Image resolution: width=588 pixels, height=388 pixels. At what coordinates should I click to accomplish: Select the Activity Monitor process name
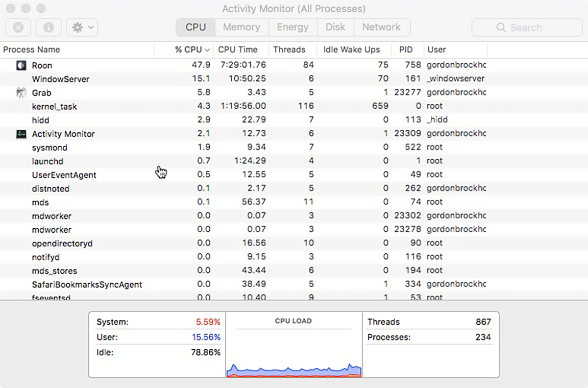tap(63, 134)
